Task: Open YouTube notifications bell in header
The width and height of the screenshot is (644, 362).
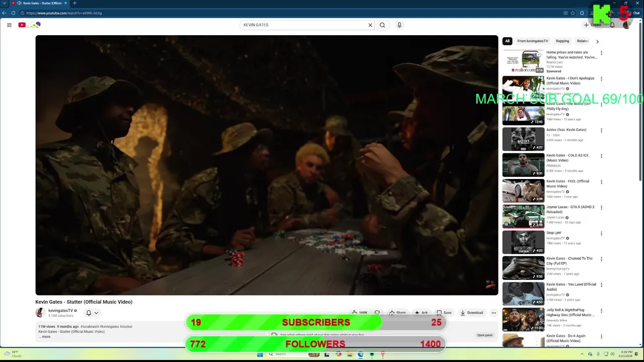Action: (x=612, y=25)
